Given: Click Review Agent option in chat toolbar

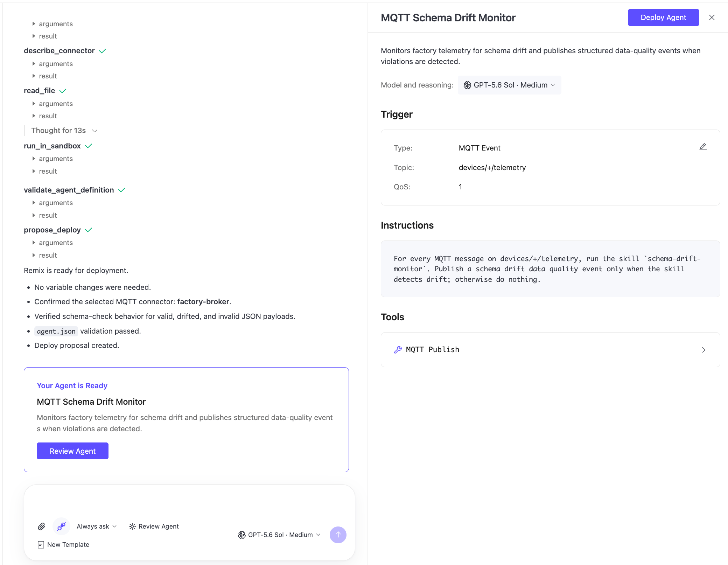Looking at the screenshot, I should [154, 526].
